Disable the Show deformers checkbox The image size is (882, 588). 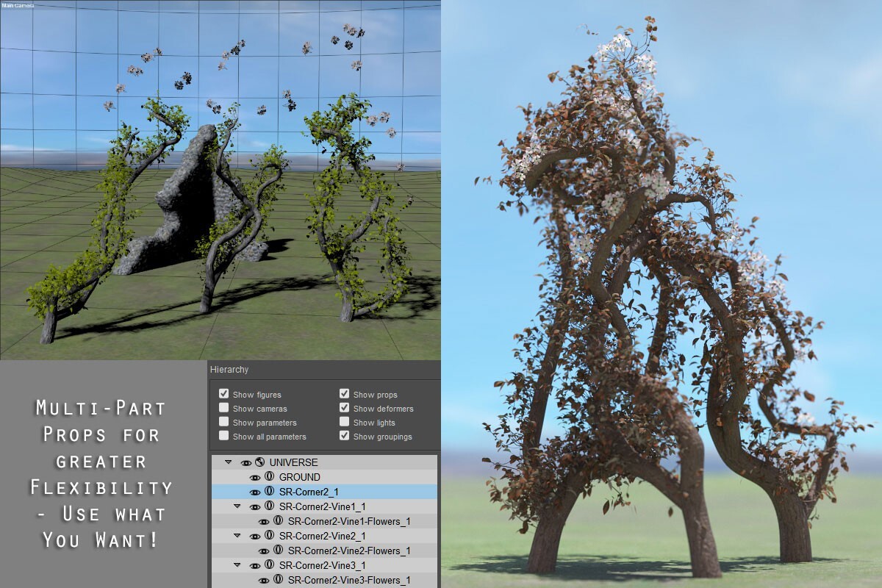[344, 408]
